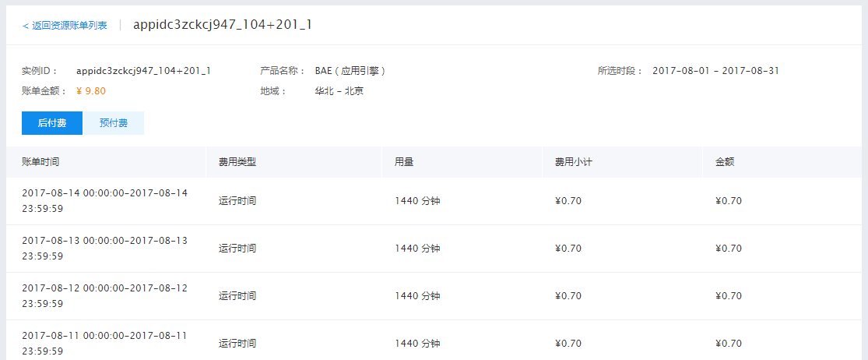The image size is (868, 360).
Task: Click the 账单时间 column header
Action: point(40,162)
